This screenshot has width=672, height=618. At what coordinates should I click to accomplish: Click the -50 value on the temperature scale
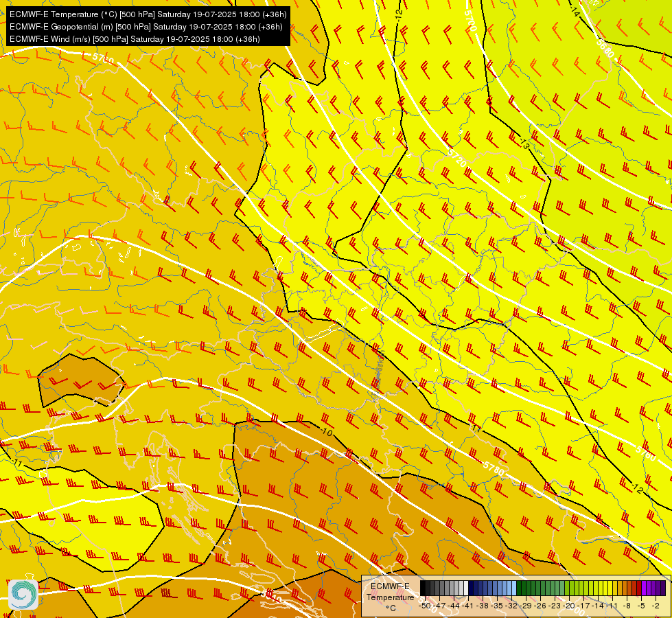(425, 606)
